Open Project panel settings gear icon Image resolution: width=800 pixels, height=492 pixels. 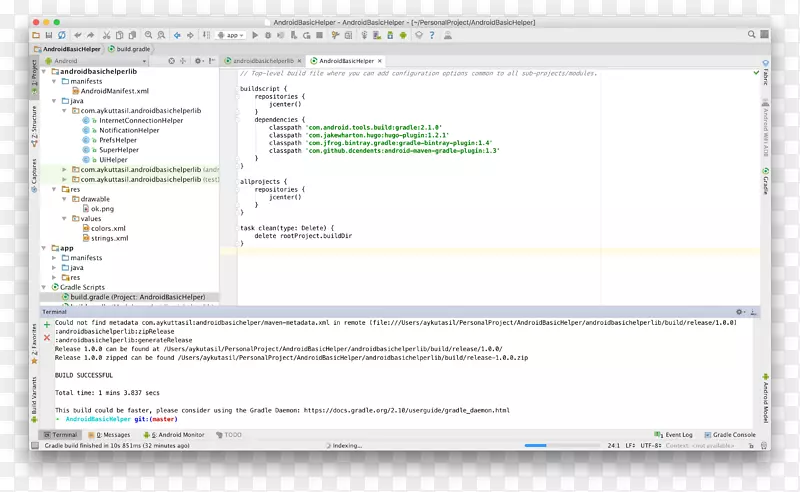[199, 61]
